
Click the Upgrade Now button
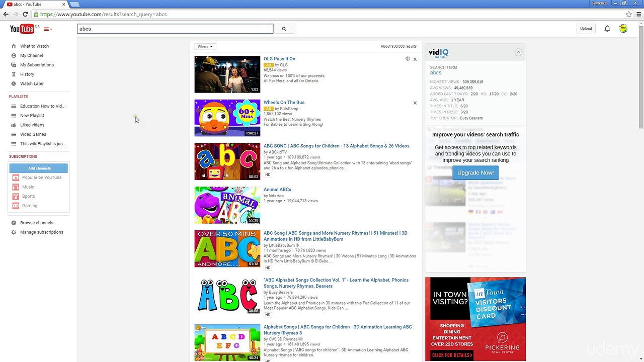point(475,172)
